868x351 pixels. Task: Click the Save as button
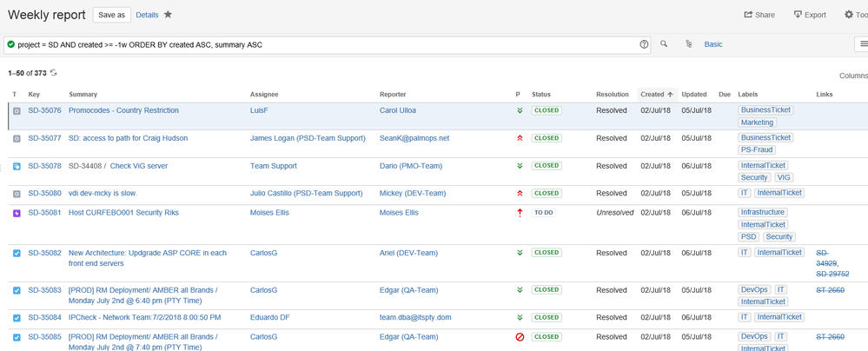click(x=112, y=15)
